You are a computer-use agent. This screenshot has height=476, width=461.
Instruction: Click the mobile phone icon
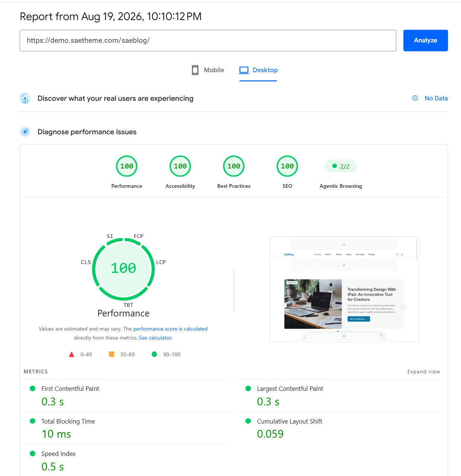[195, 70]
